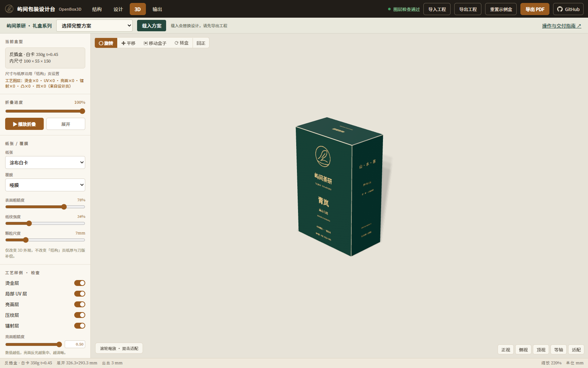
Task: Open the 操作与交付指南 link
Action: point(562,26)
